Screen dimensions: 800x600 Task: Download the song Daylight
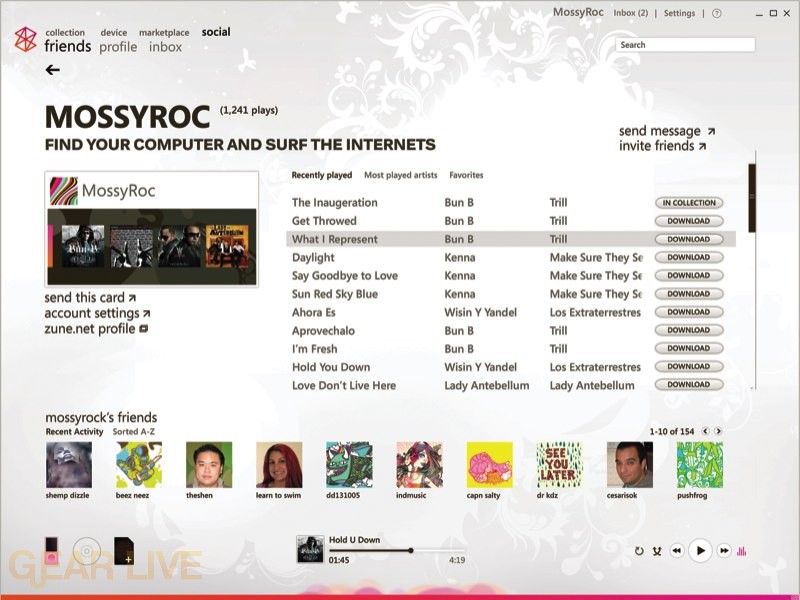[689, 257]
